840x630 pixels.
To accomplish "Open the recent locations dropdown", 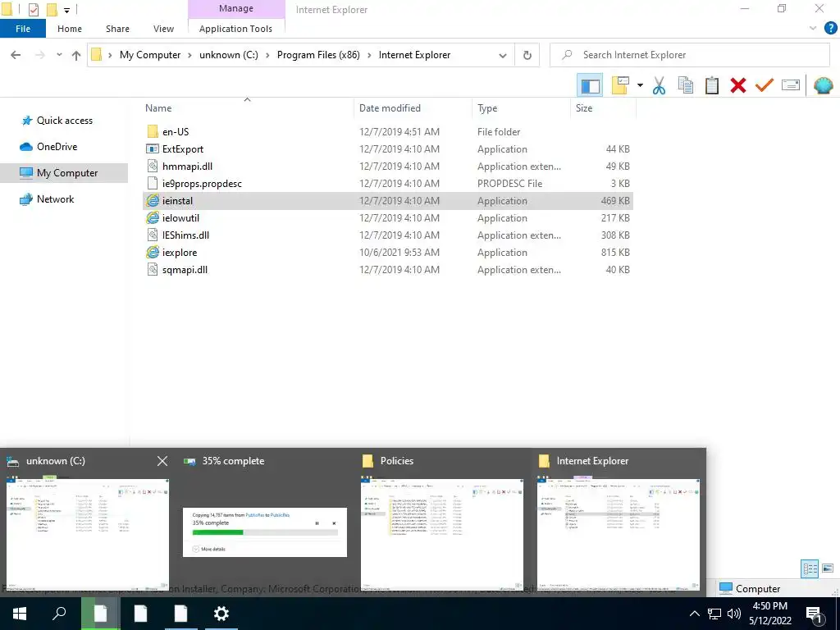I will pos(59,55).
